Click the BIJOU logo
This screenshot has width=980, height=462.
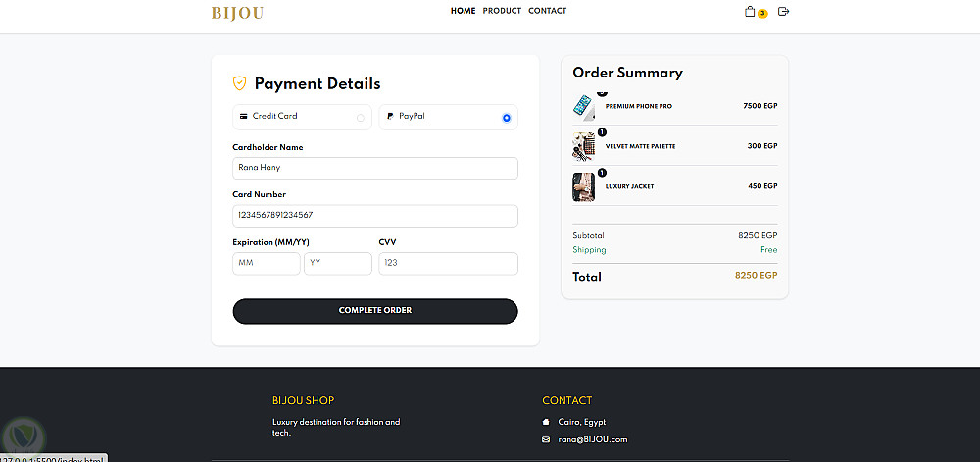click(x=237, y=13)
